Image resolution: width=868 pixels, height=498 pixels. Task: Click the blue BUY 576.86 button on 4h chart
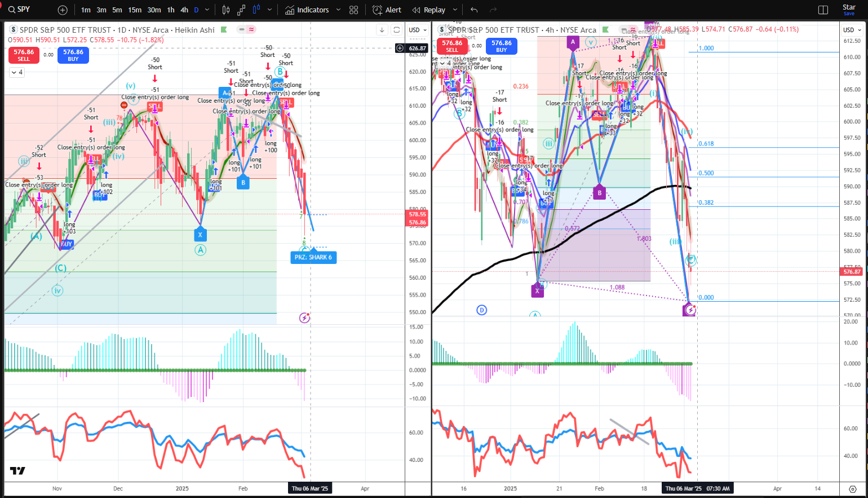(502, 46)
